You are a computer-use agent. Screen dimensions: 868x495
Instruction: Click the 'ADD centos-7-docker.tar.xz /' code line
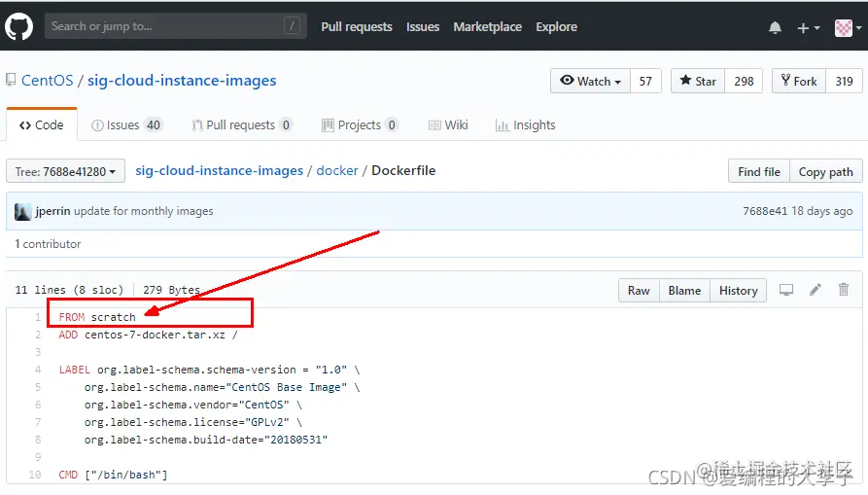(148, 335)
